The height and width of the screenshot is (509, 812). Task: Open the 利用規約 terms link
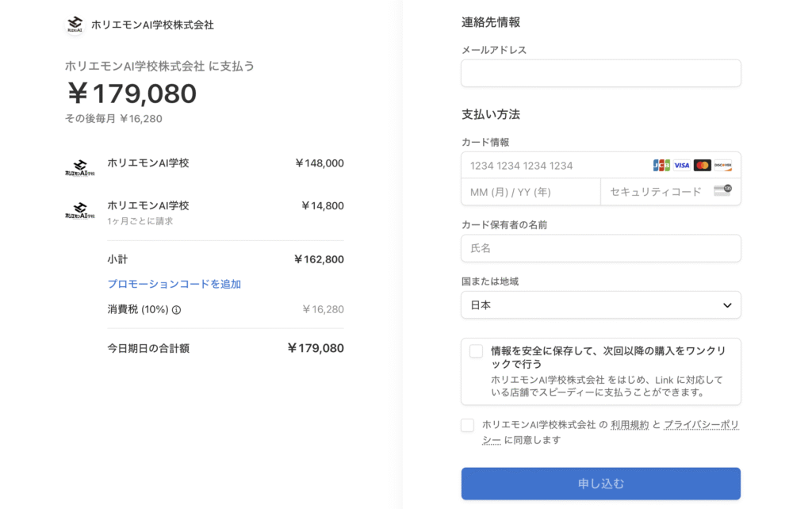point(630,425)
